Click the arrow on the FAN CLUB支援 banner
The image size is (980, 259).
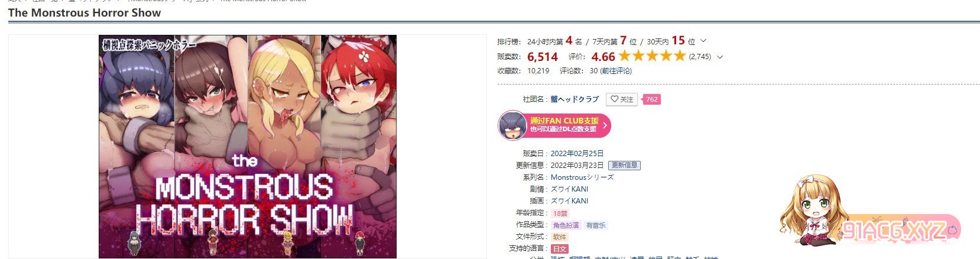coord(605,125)
